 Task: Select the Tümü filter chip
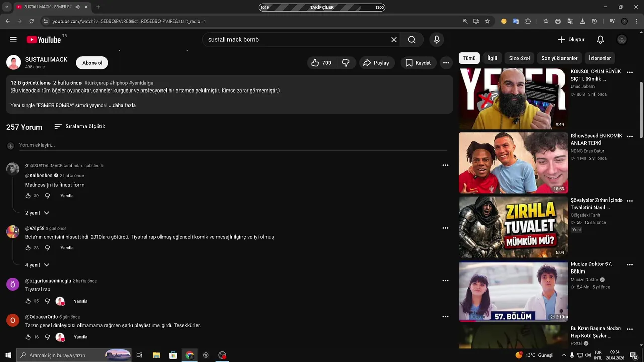coord(469,58)
